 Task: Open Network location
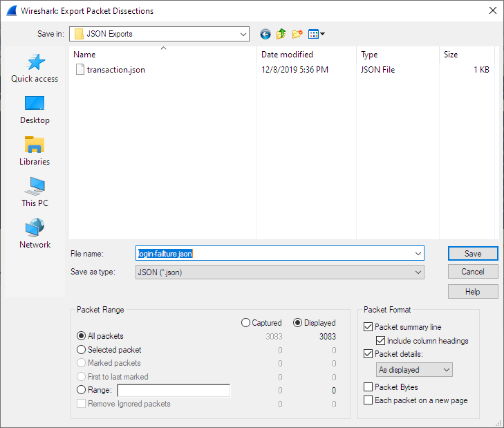tap(35, 234)
